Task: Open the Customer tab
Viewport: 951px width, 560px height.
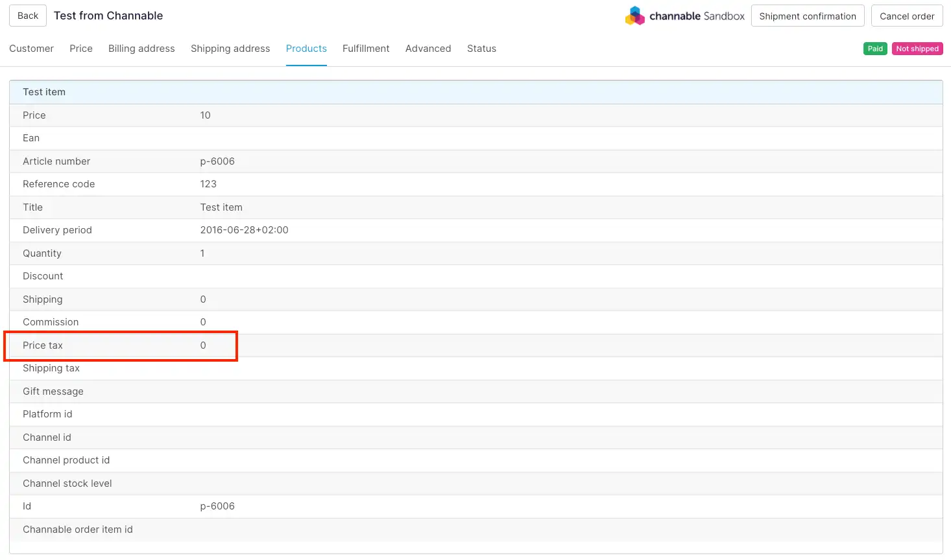Action: [31, 49]
